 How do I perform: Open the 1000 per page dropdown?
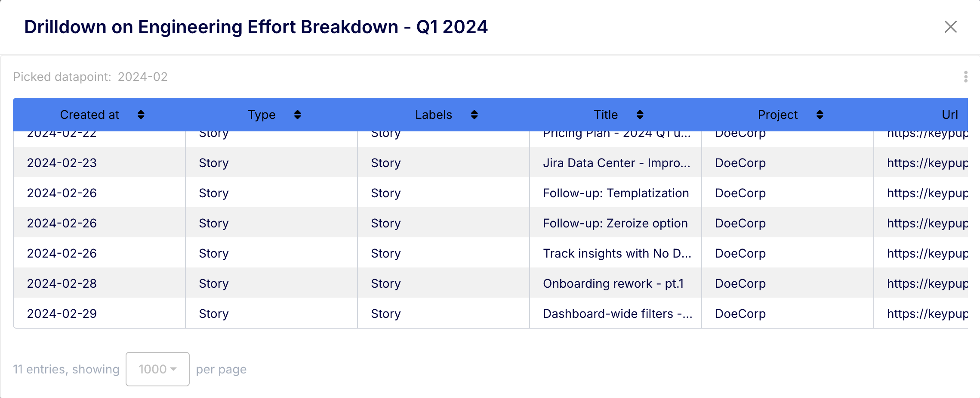click(x=157, y=369)
